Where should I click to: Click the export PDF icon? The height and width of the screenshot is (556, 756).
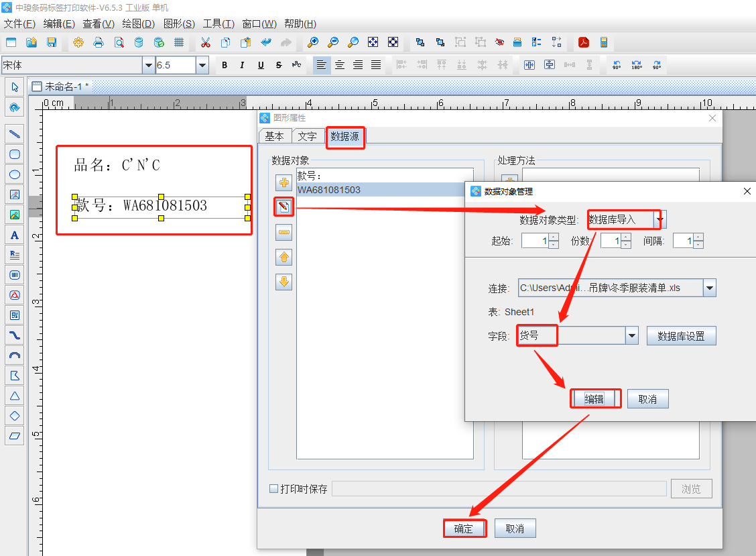(x=584, y=42)
